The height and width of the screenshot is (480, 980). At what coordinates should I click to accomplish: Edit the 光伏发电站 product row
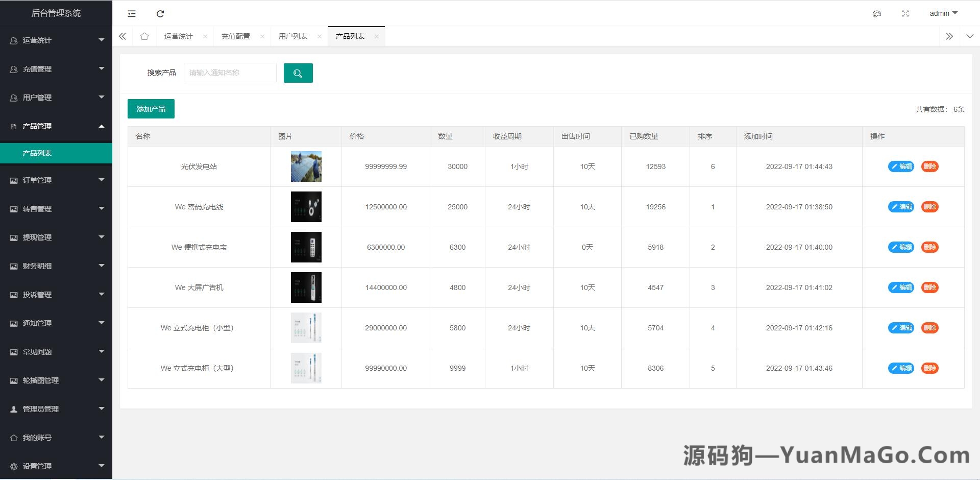click(x=901, y=166)
